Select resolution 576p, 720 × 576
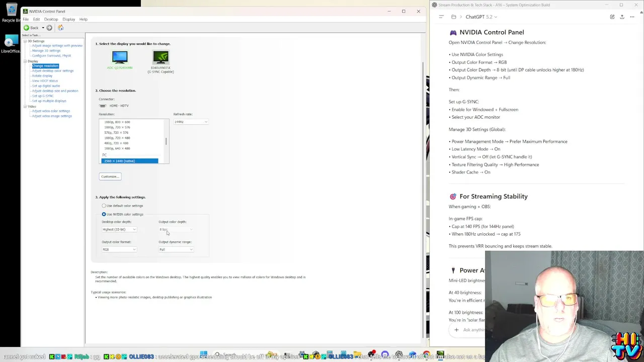The width and height of the screenshot is (644, 362). click(x=116, y=133)
